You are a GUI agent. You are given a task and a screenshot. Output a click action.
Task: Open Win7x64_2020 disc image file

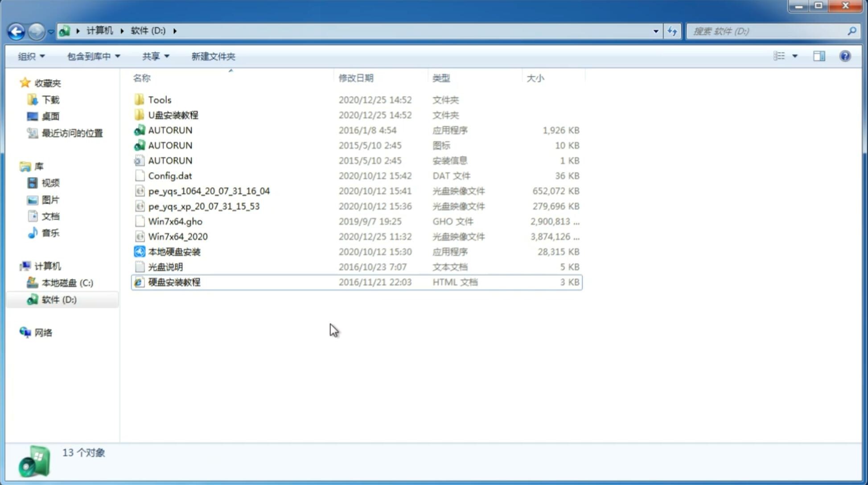(178, 237)
